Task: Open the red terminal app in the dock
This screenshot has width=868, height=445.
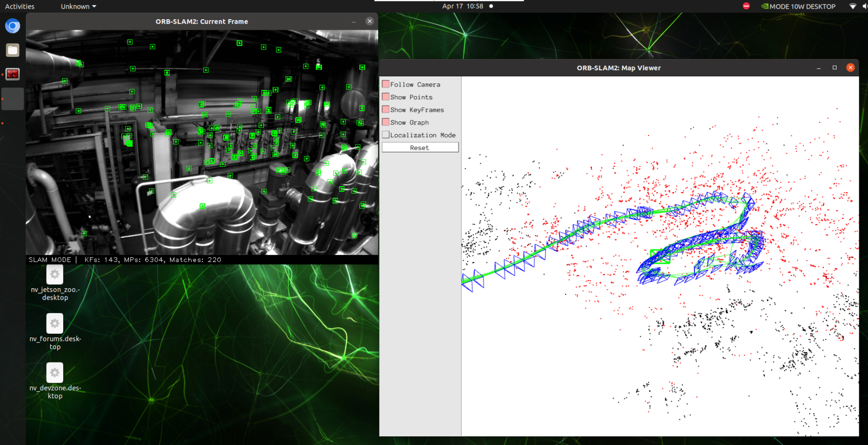Action: pyautogui.click(x=13, y=74)
